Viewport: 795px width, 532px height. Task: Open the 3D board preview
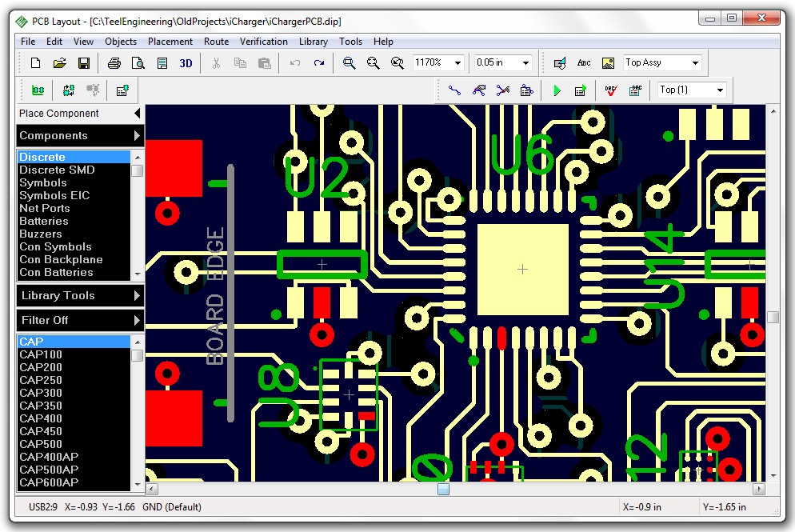point(186,62)
